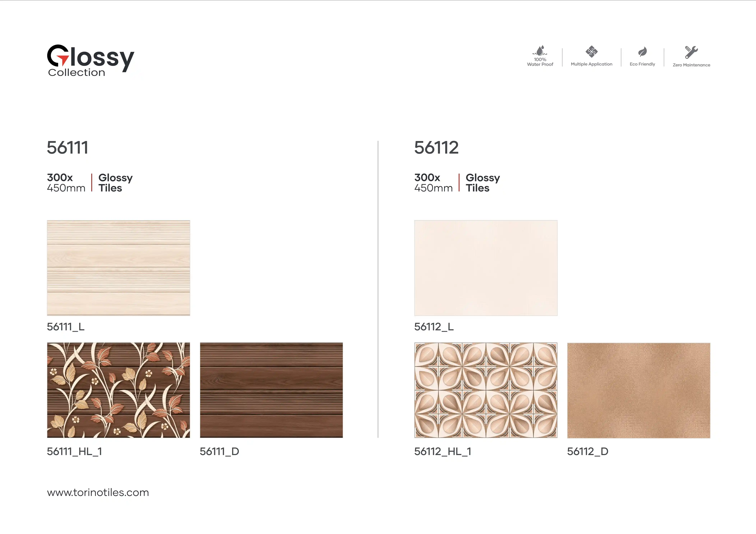
Task: Open the www.torinotiles.com website link
Action: tap(98, 492)
